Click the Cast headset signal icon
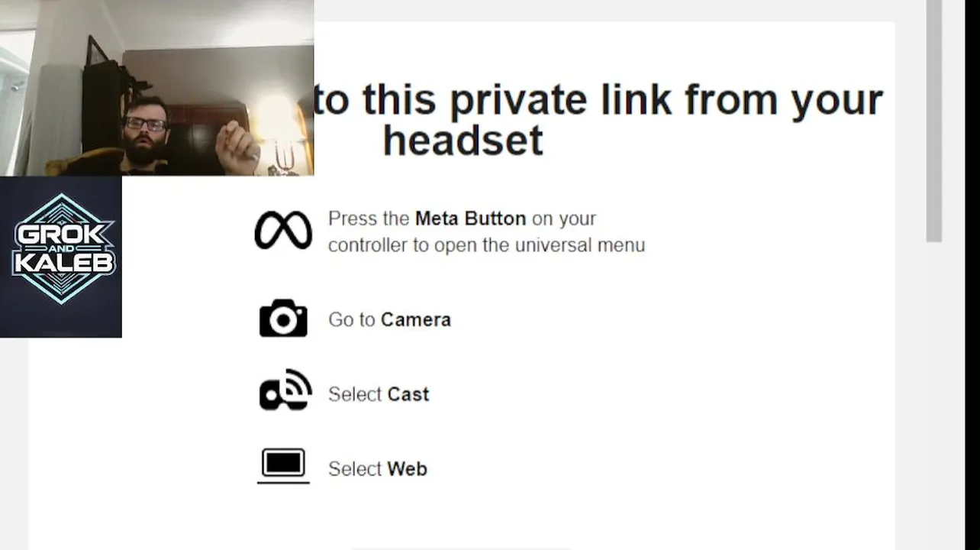Screen dimensions: 980x550 click(285, 391)
